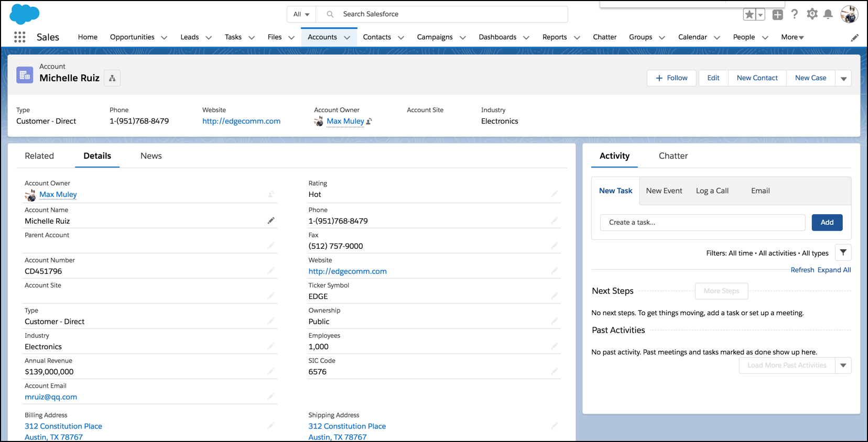Show more account actions dropdown arrow
Viewport: 868px width, 442px height.
[x=843, y=78]
